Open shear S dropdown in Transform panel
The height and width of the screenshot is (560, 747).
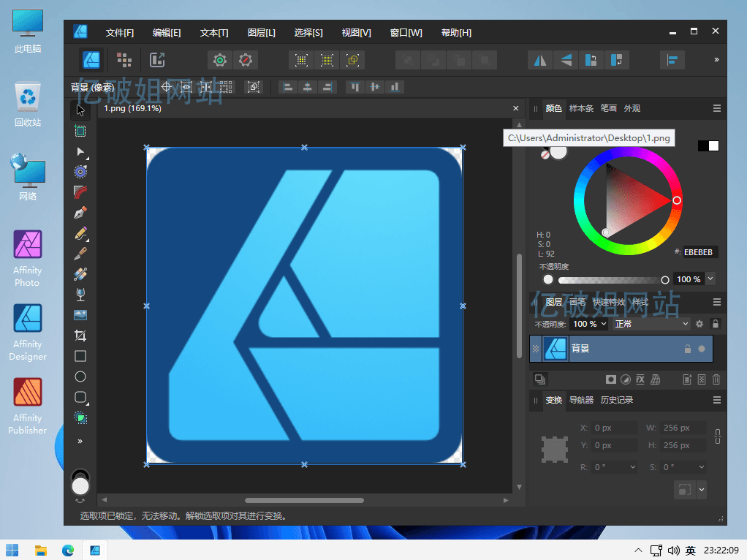tap(701, 467)
